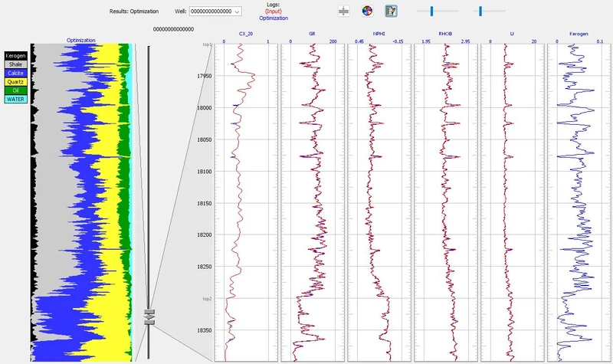Click the NPHI scale value -0.15
613x364 pixels.
coord(398,41)
